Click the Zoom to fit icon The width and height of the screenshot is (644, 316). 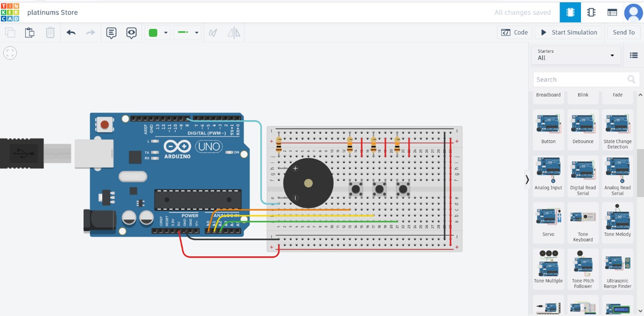click(x=10, y=53)
